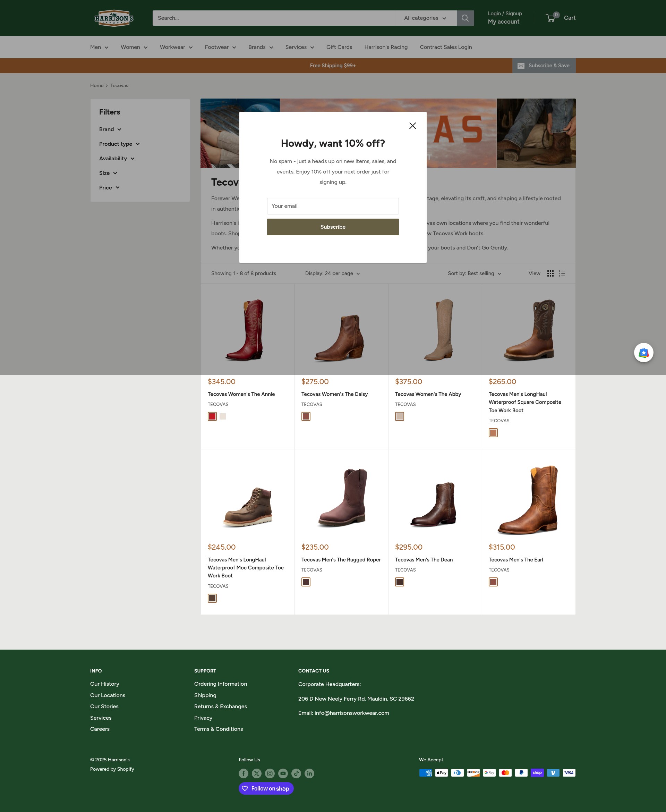Image resolution: width=666 pixels, height=812 pixels.
Task: Select brown swatch for The Daisy
Action: click(306, 416)
